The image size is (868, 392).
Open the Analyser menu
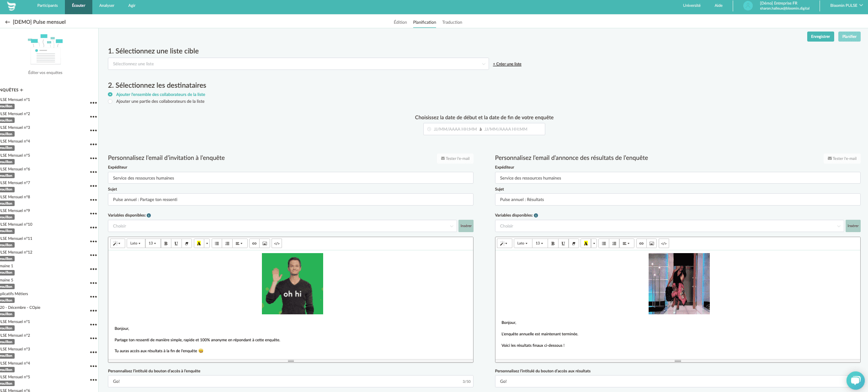coord(107,6)
